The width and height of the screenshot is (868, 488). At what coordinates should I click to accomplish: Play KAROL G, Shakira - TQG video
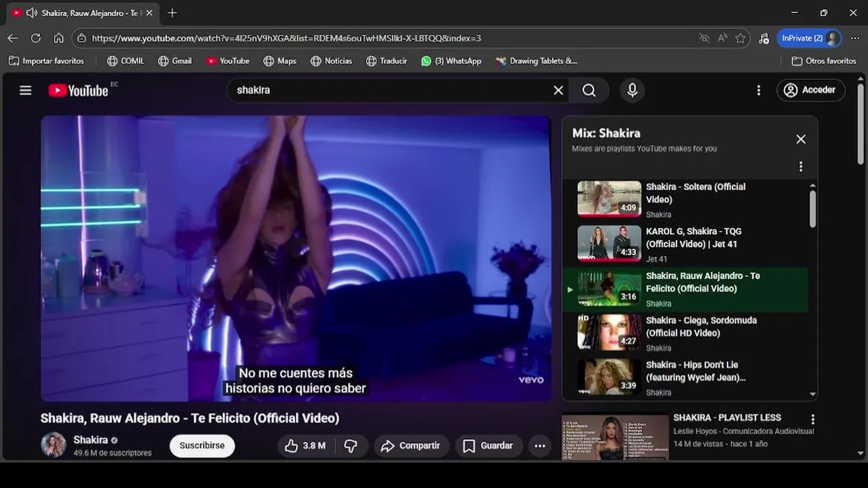(685, 244)
